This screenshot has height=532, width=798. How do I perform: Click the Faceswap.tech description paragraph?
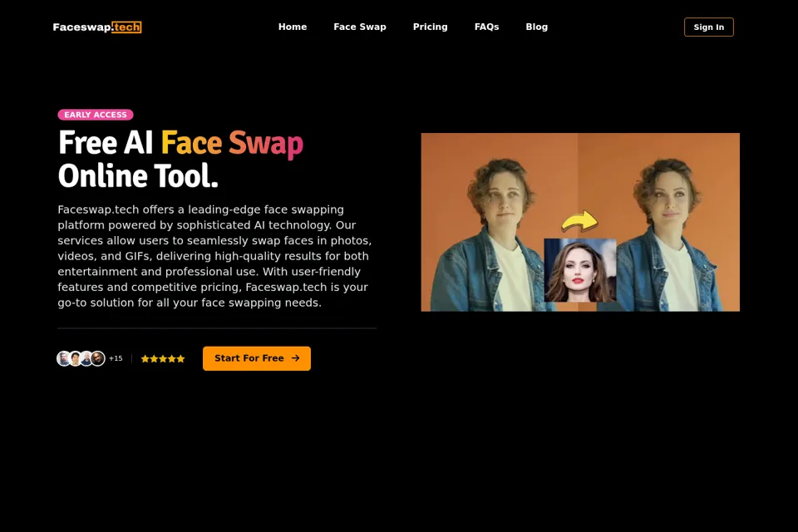215,256
